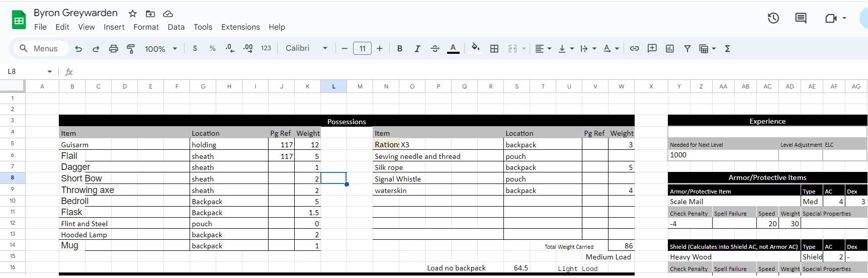This screenshot has height=278, width=868.
Task: Activate the paint format tool
Action: click(131, 49)
